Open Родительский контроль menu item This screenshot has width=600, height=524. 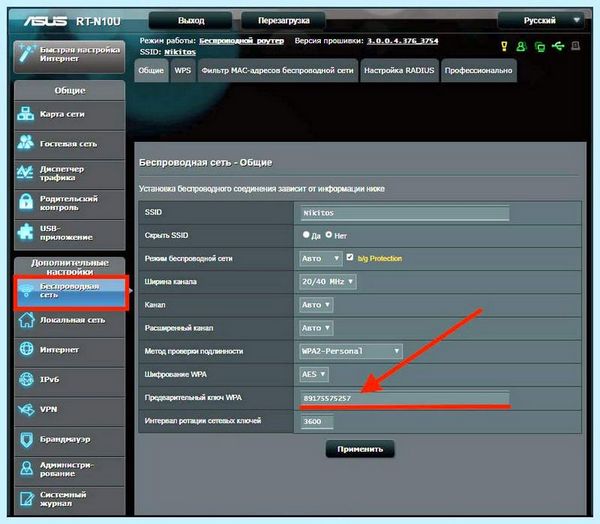point(69,203)
